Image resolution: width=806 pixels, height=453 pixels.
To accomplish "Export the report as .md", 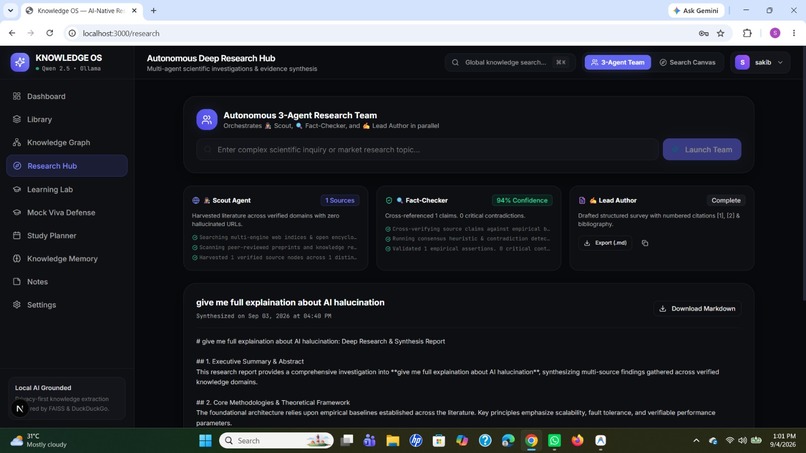I will (606, 243).
